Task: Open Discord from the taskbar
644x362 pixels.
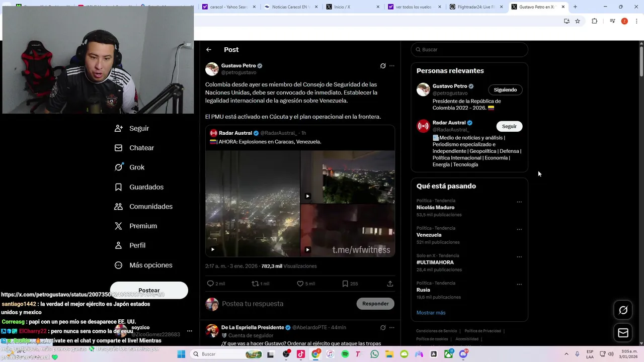Action: pos(463,354)
